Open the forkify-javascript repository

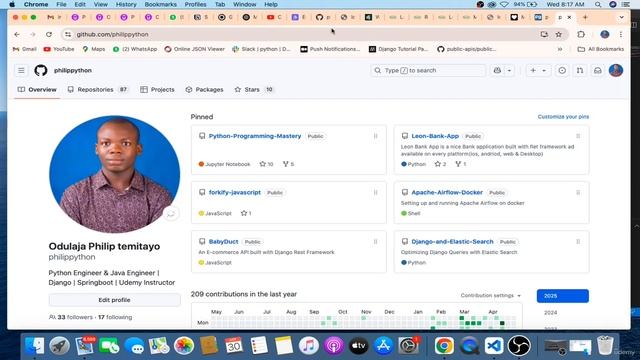click(235, 192)
